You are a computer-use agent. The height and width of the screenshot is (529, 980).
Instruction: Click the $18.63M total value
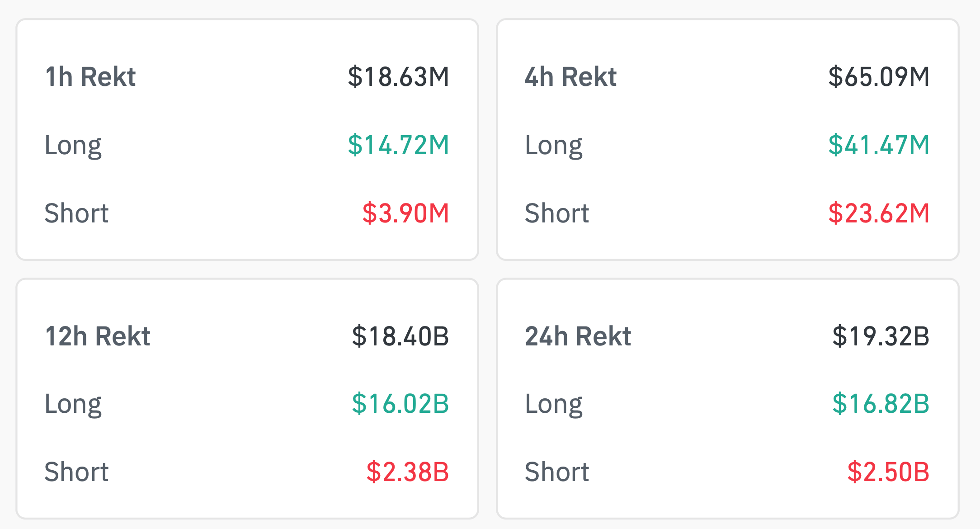(x=398, y=76)
